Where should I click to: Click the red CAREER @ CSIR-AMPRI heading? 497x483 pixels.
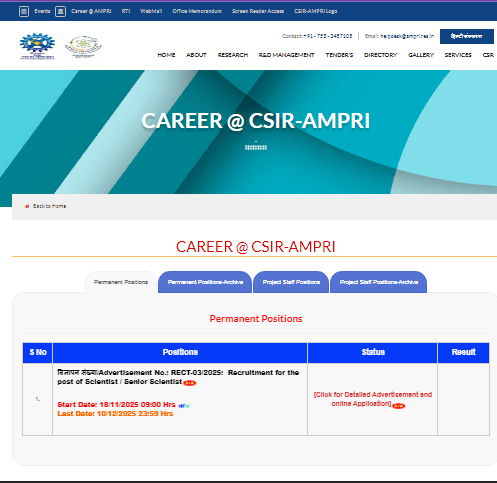(x=255, y=247)
